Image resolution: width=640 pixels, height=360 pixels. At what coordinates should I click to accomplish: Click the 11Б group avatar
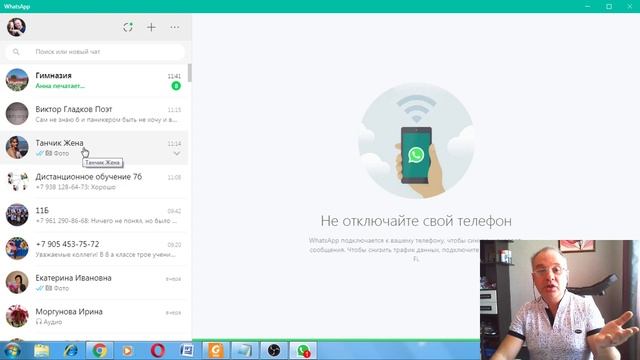coord(17,215)
